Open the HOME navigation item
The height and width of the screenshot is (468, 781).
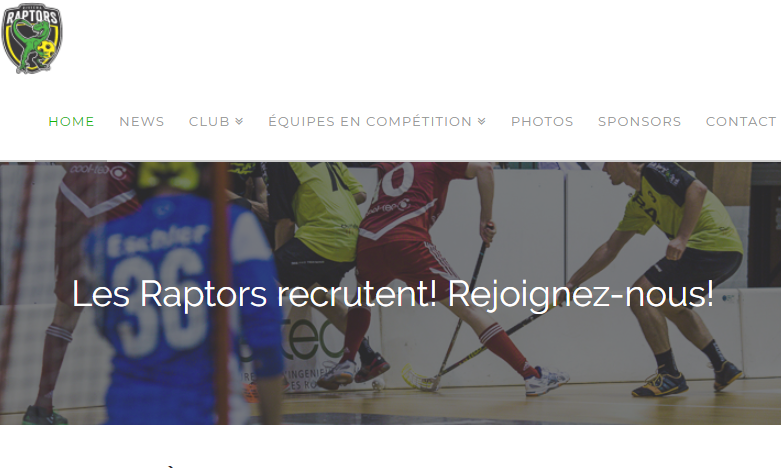tap(71, 121)
